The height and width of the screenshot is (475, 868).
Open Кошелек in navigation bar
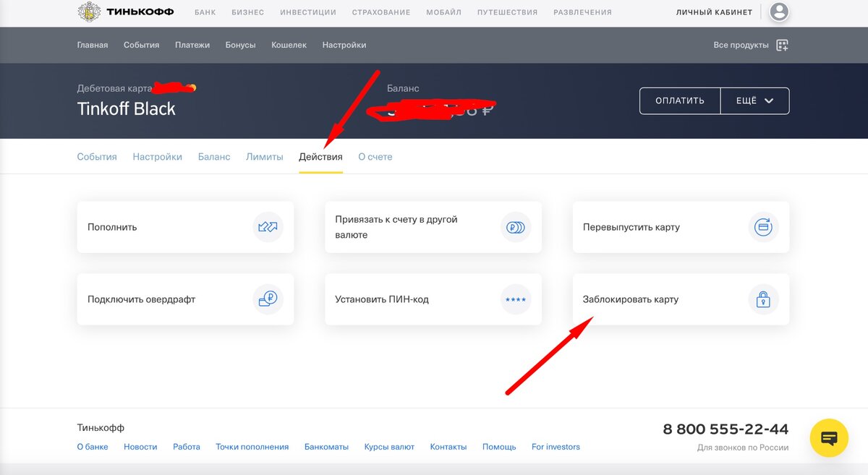289,45
